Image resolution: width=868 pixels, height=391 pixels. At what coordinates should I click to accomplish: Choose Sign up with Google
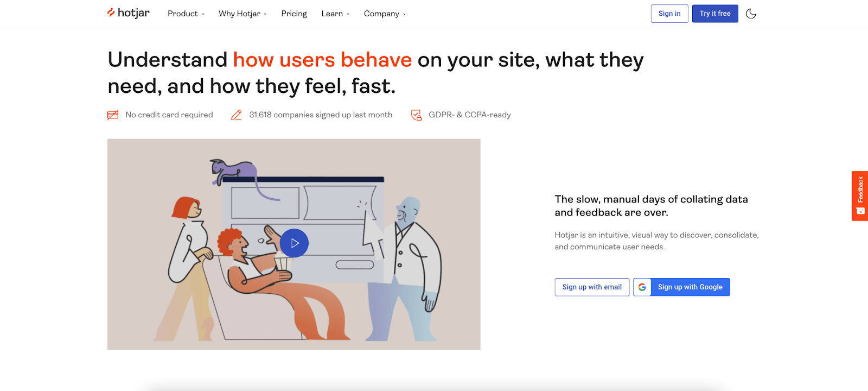click(x=681, y=287)
